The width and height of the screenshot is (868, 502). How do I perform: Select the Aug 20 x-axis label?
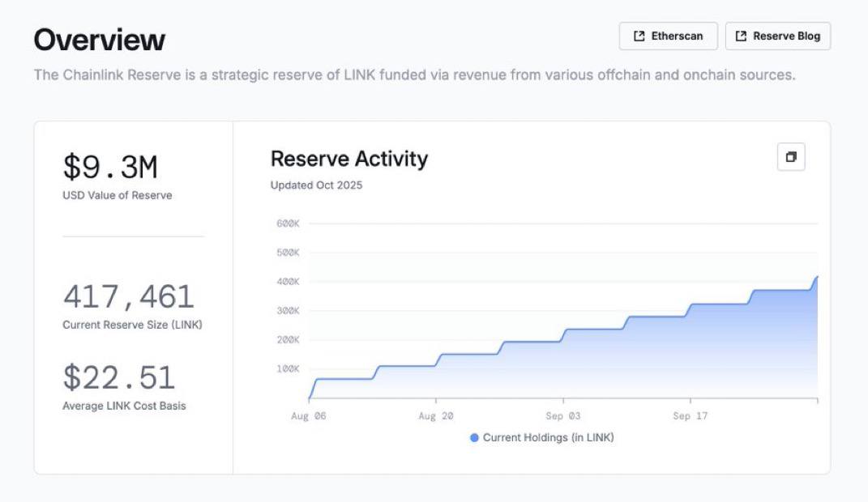[x=435, y=416]
